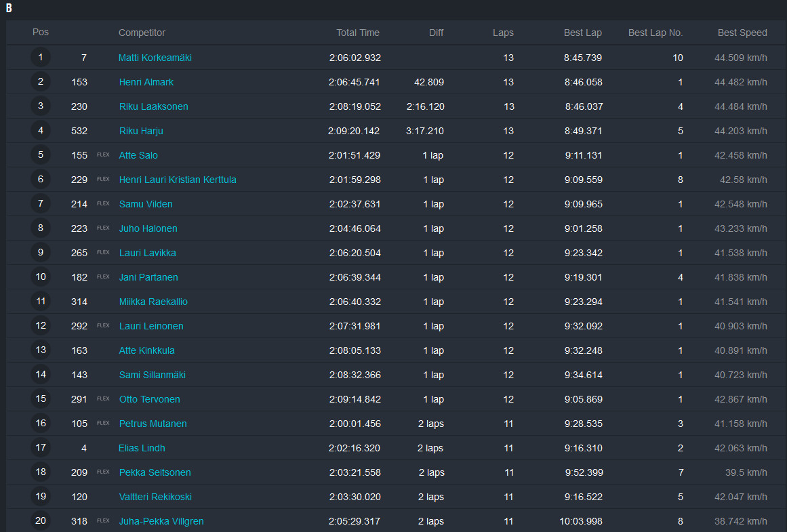
Task: Click the Competitor column header
Action: (142, 33)
